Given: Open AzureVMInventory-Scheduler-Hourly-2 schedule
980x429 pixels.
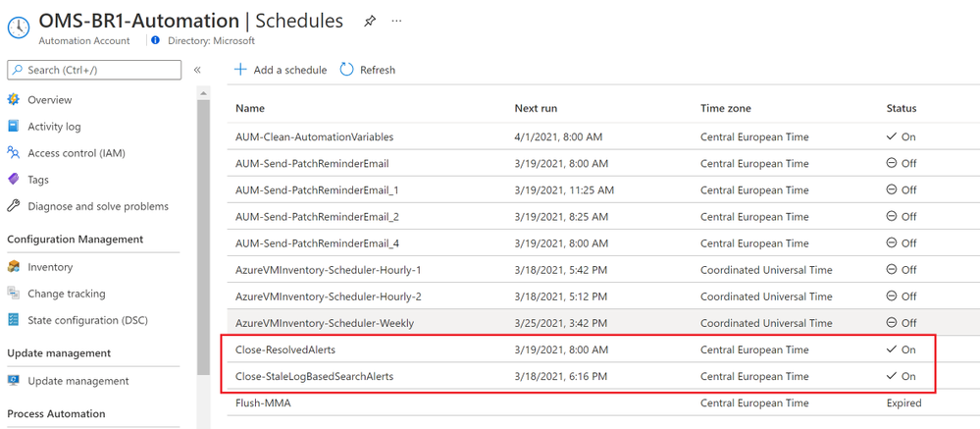Looking at the screenshot, I should coord(328,295).
